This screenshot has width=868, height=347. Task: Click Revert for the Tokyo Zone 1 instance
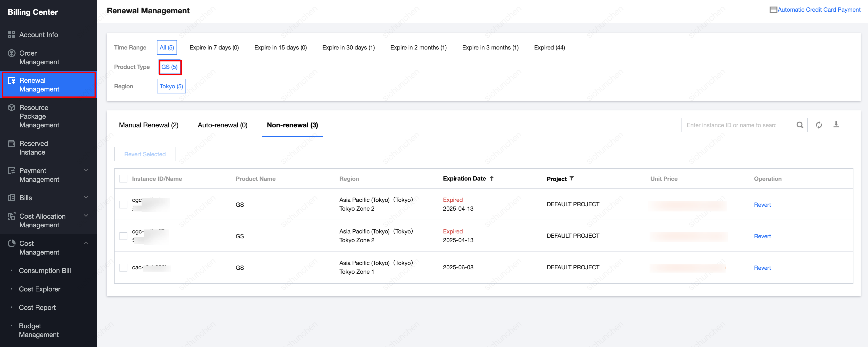point(762,268)
